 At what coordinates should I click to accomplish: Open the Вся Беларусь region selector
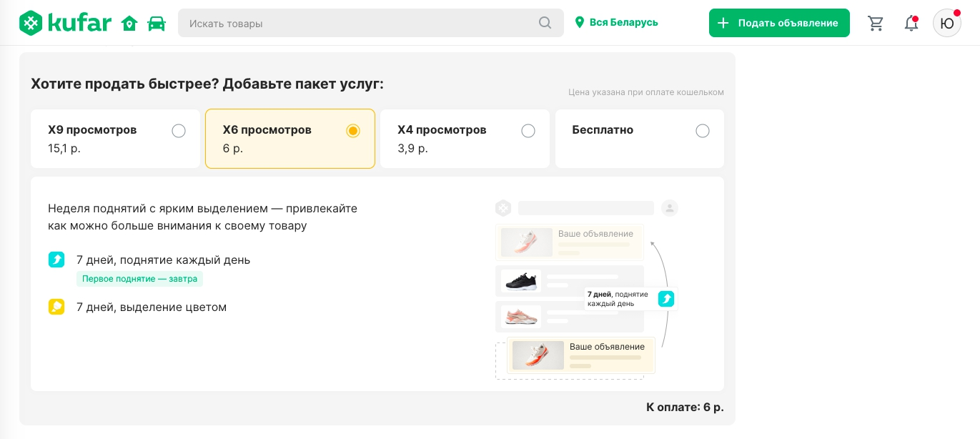[616, 23]
